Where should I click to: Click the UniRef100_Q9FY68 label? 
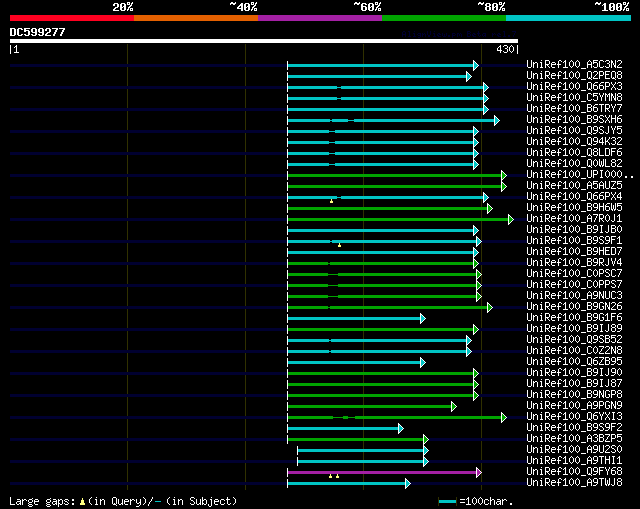pos(574,472)
